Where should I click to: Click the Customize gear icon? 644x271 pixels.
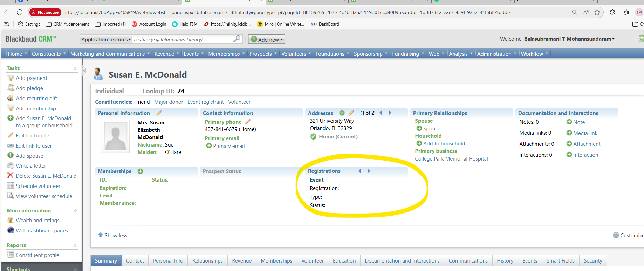coord(616,235)
